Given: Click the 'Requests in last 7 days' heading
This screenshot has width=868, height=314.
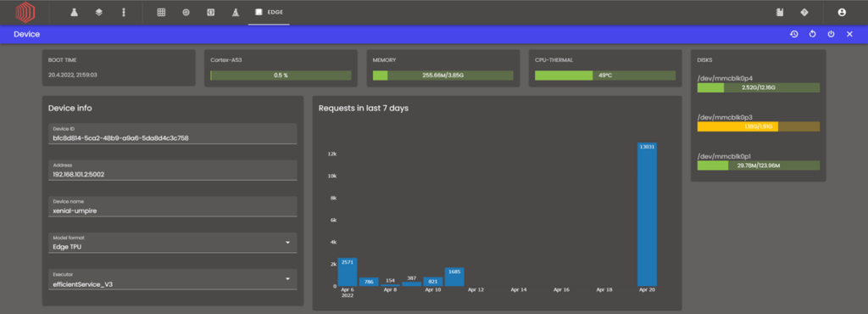Looking at the screenshot, I should click(x=364, y=108).
